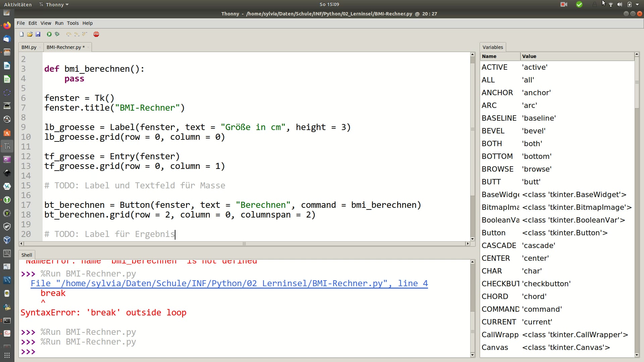Image resolution: width=644 pixels, height=362 pixels.
Task: Save the script with the floppy disk icon
Action: (x=38, y=34)
